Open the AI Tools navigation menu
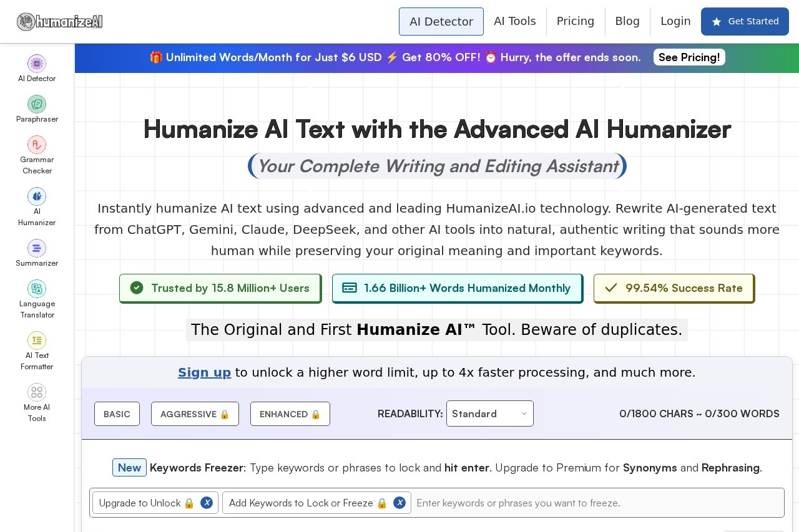This screenshot has height=532, width=799. [x=515, y=21]
